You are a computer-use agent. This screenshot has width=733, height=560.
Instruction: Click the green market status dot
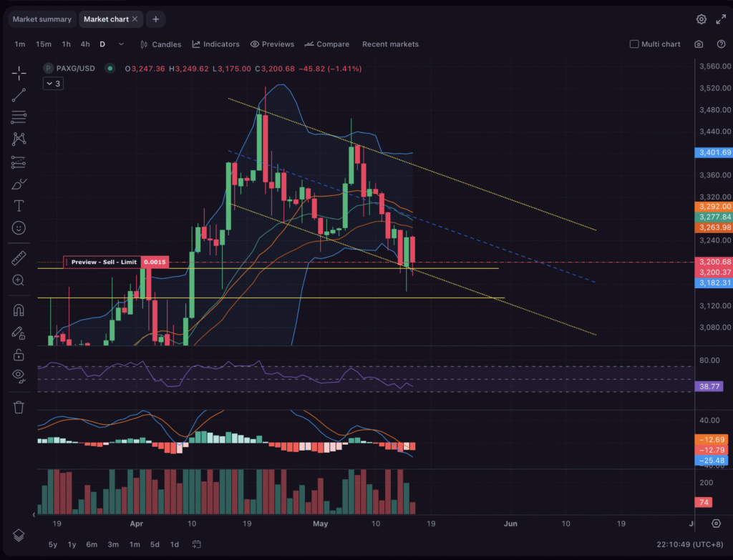pyautogui.click(x=110, y=68)
